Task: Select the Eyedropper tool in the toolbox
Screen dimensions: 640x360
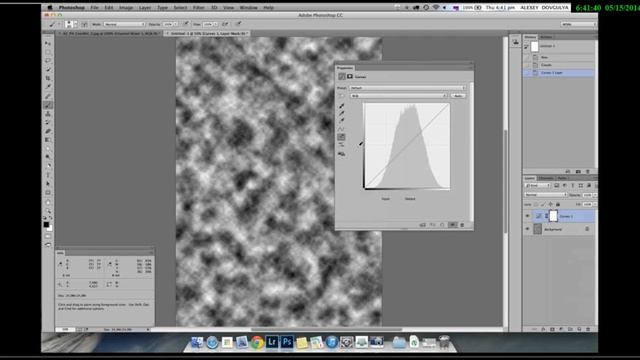Action: click(x=48, y=87)
